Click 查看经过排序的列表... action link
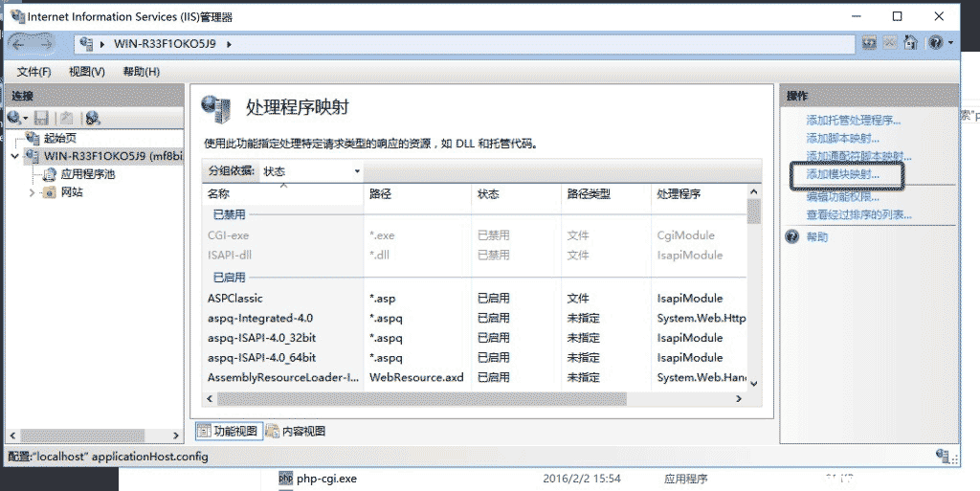 (x=858, y=215)
